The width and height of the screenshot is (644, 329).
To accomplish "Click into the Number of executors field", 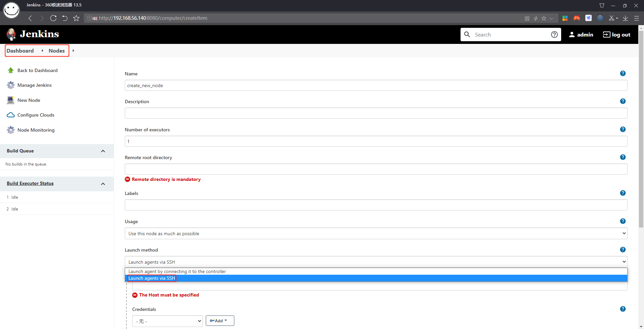I will [x=376, y=141].
